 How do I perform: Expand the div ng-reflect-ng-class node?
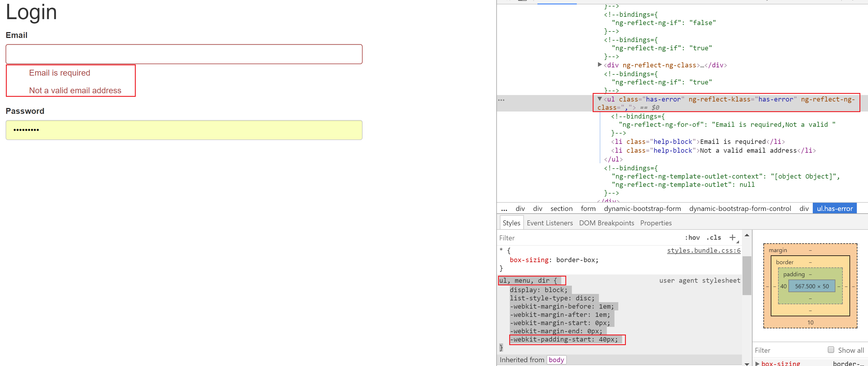pyautogui.click(x=599, y=65)
